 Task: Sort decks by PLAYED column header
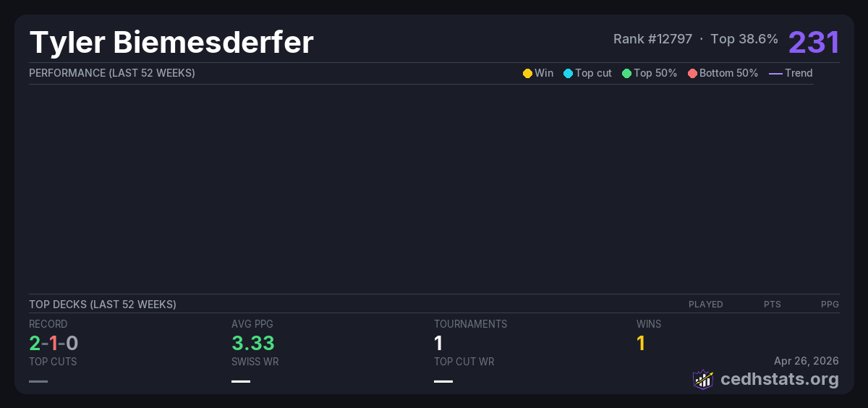705,305
